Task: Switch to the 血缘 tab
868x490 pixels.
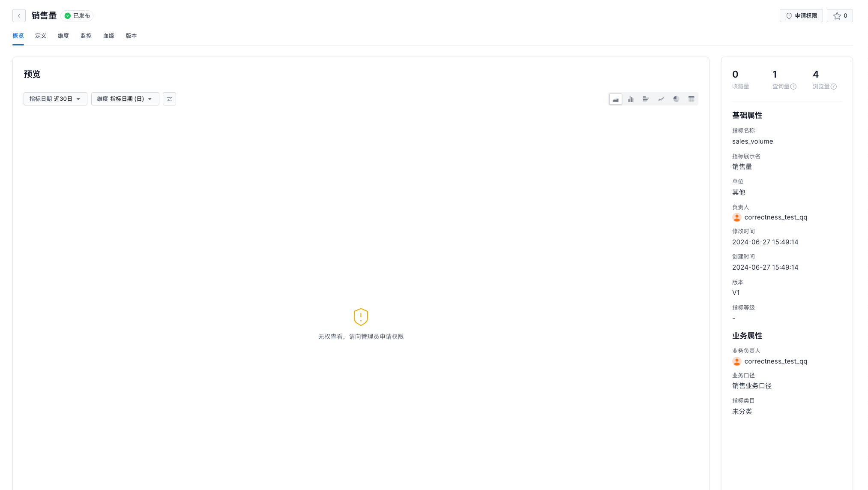Action: (x=108, y=36)
